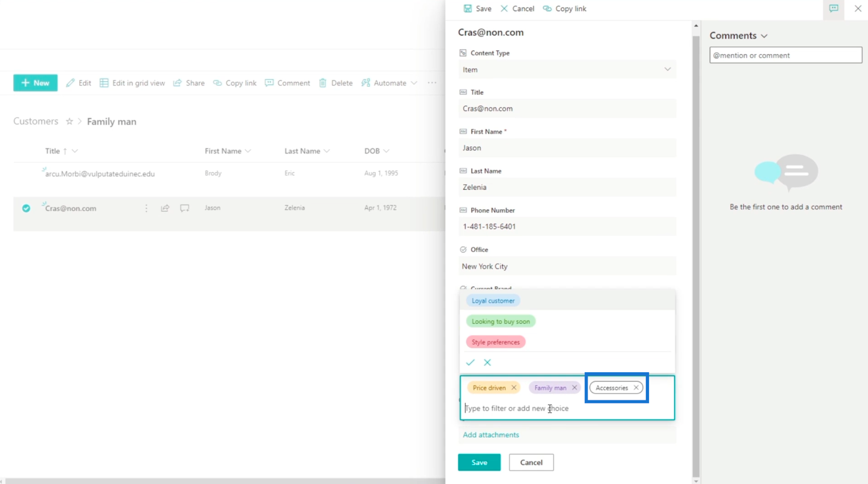
Task: Click Edit in the list toolbar
Action: pos(79,83)
